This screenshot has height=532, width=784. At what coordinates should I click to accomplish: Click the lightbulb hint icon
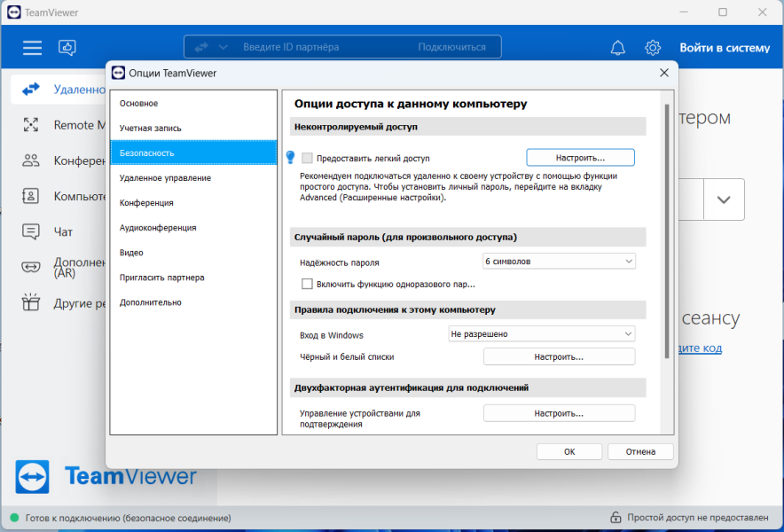(x=291, y=158)
